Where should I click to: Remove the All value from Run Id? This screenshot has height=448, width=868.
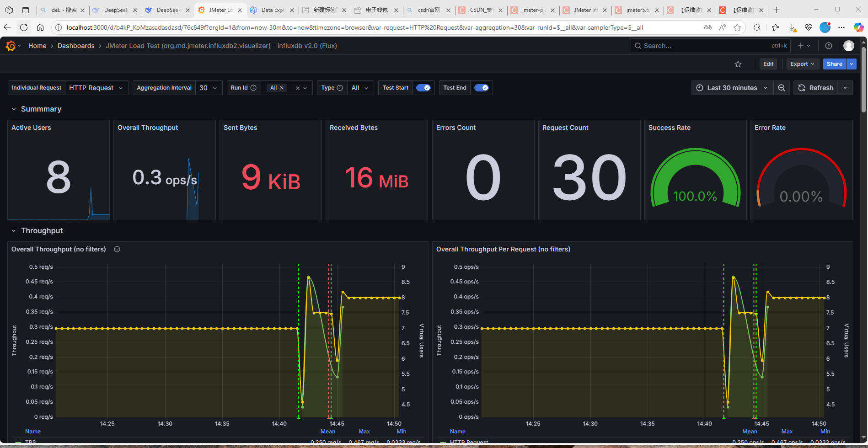pyautogui.click(x=282, y=88)
